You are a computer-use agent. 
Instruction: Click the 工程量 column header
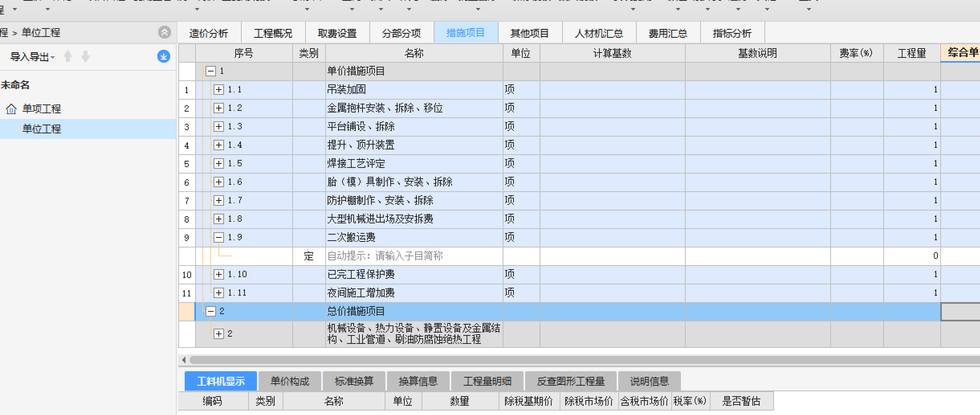click(x=912, y=53)
